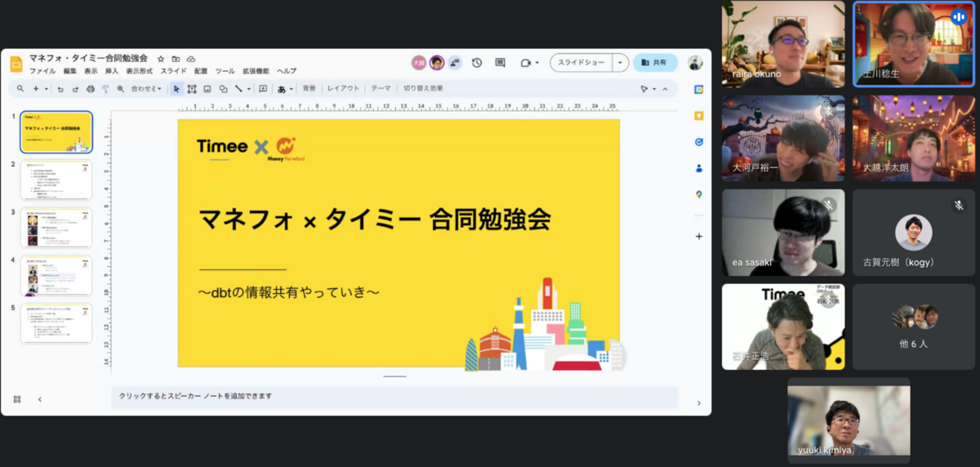Switch to grid view icon at bottom left

pyautogui.click(x=17, y=399)
